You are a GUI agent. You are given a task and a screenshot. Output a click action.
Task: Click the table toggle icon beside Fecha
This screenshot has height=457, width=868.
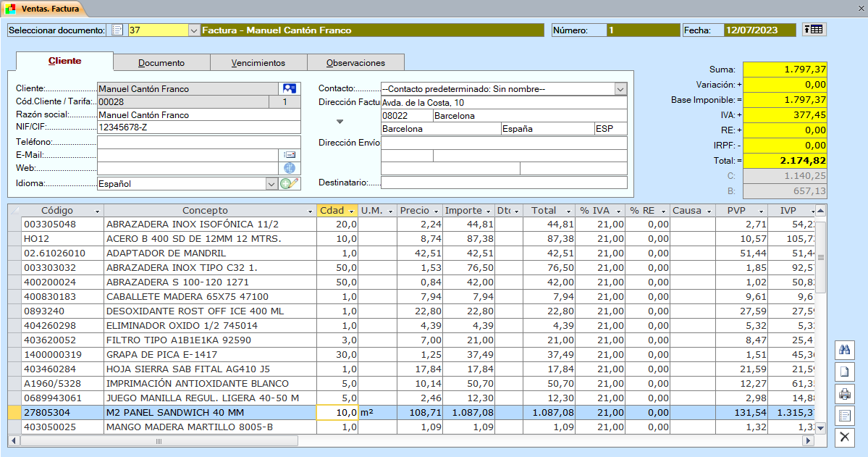[814, 30]
